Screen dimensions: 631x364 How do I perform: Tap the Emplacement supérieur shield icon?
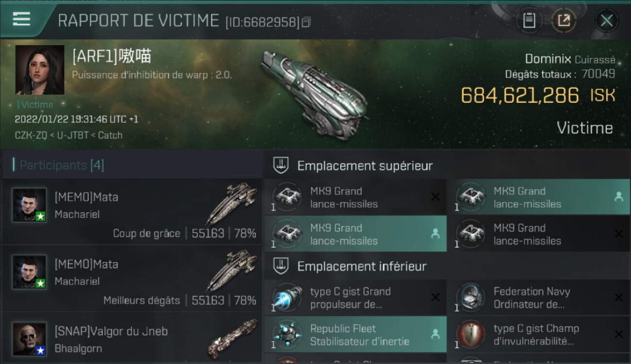coord(280,165)
